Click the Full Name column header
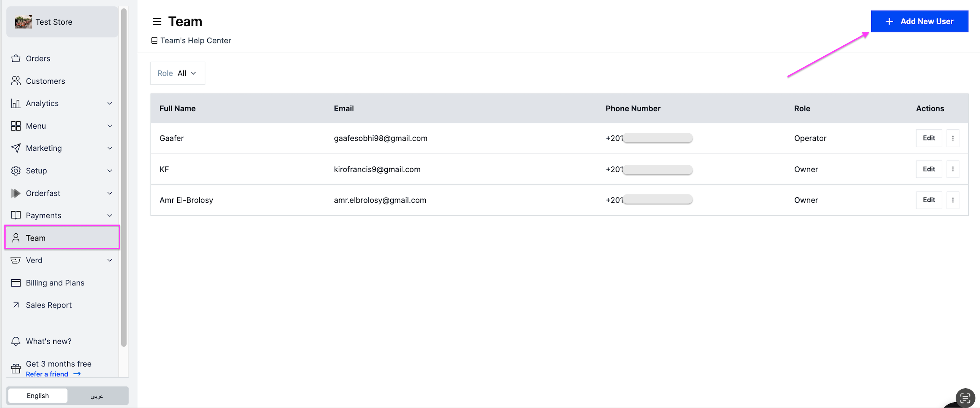980x408 pixels. (x=177, y=108)
